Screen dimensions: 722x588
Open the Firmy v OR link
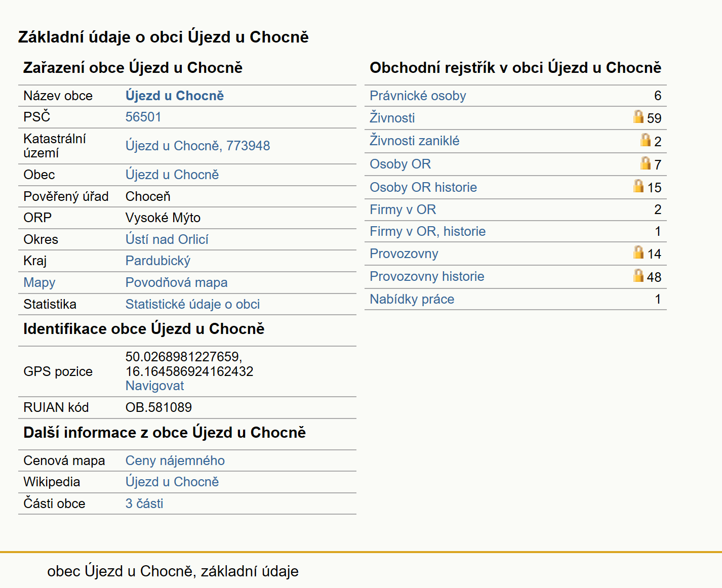pos(403,209)
